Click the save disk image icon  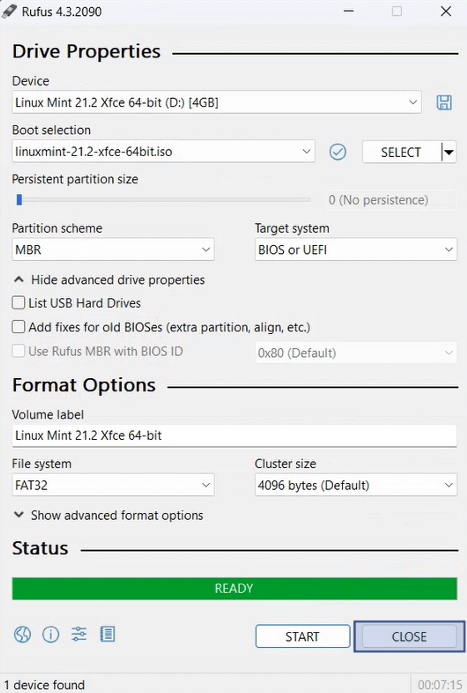pyautogui.click(x=444, y=103)
